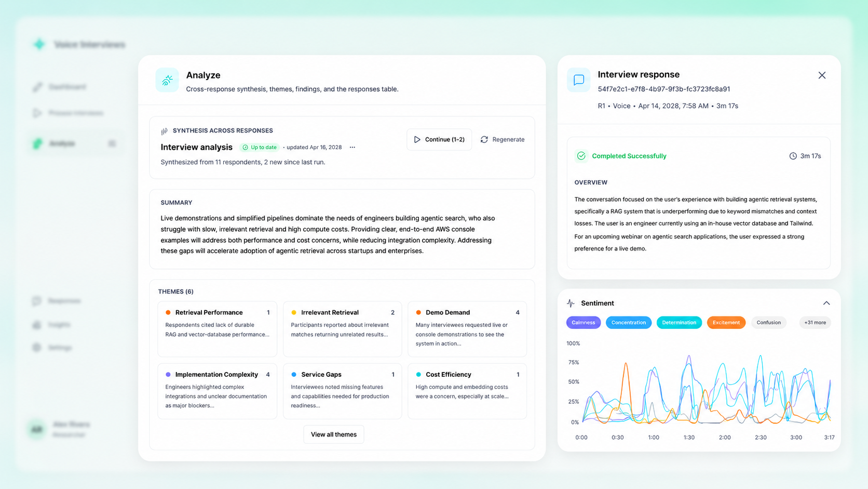868x489 pixels.
Task: Click the SUMMARY heading
Action: 177,203
